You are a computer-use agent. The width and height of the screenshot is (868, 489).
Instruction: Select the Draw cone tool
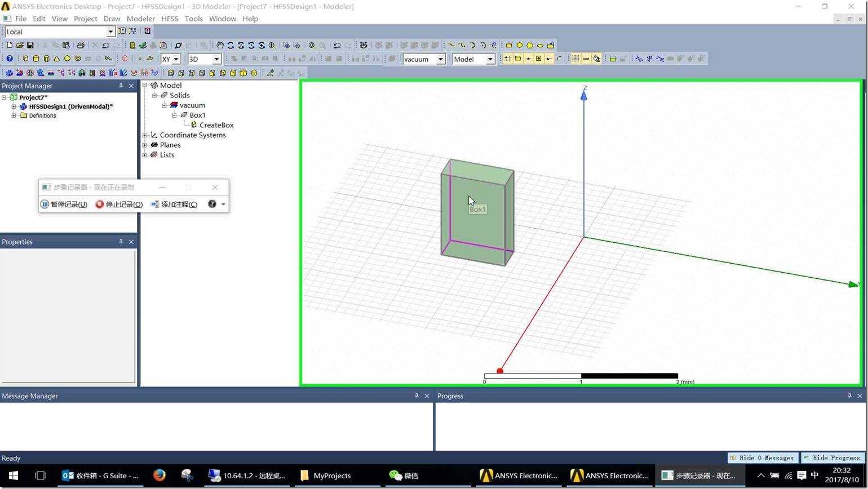pos(57,59)
